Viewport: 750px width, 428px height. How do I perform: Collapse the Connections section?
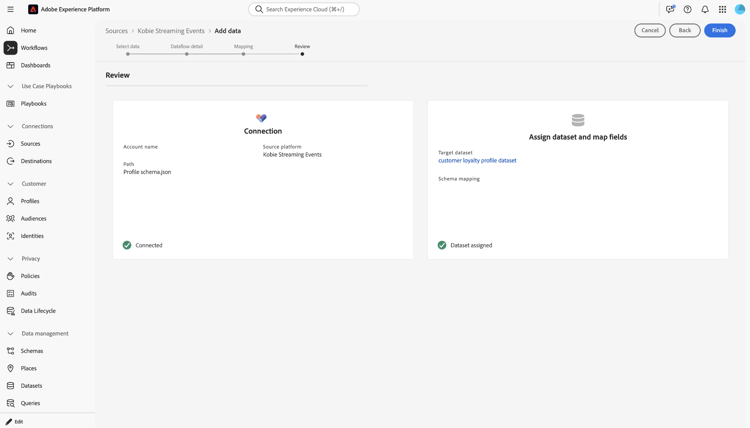coord(10,126)
